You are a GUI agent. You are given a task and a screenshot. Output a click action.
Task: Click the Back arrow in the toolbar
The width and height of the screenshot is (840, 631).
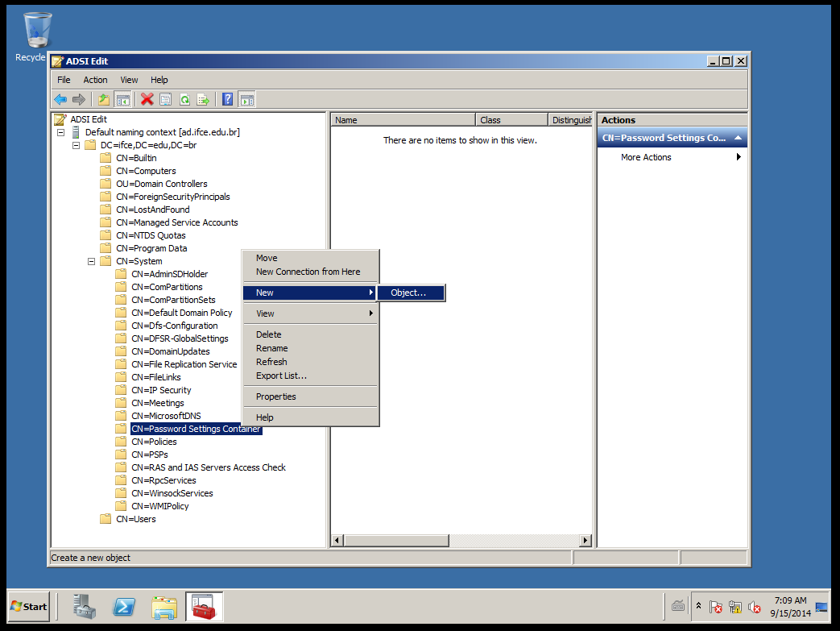point(60,99)
